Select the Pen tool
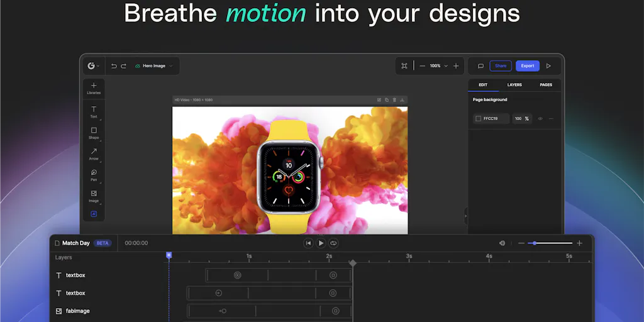The width and height of the screenshot is (644, 322). click(x=94, y=175)
